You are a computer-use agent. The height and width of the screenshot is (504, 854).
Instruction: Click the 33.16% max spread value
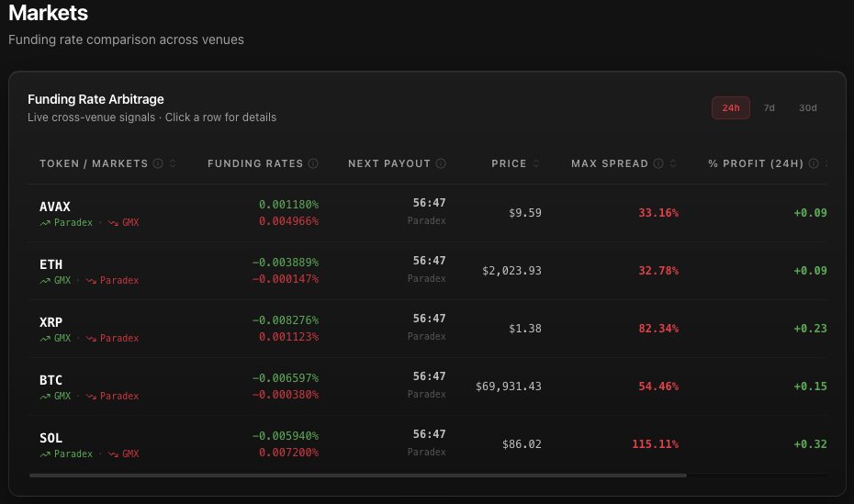(658, 213)
